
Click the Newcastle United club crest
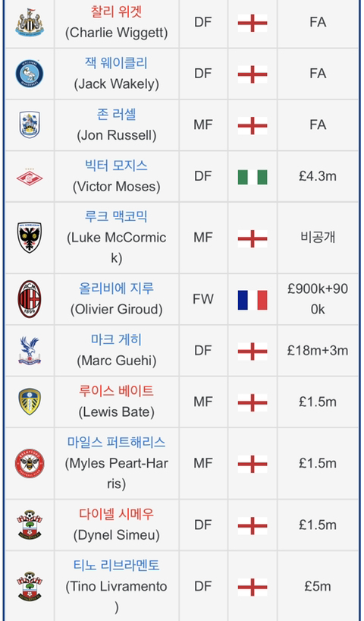(30, 23)
